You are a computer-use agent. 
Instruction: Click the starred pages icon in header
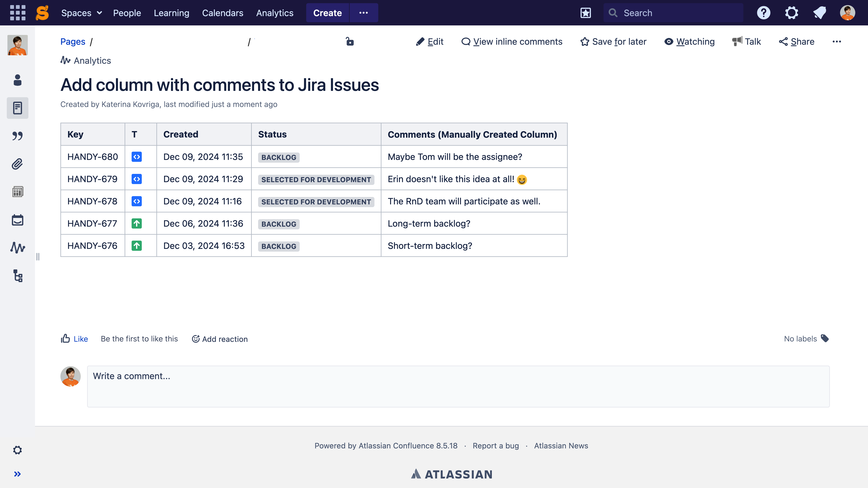coord(586,13)
